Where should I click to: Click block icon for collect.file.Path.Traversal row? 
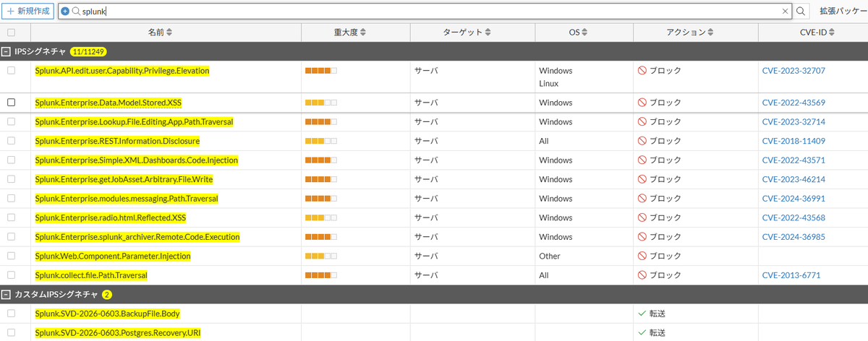pyautogui.click(x=642, y=275)
